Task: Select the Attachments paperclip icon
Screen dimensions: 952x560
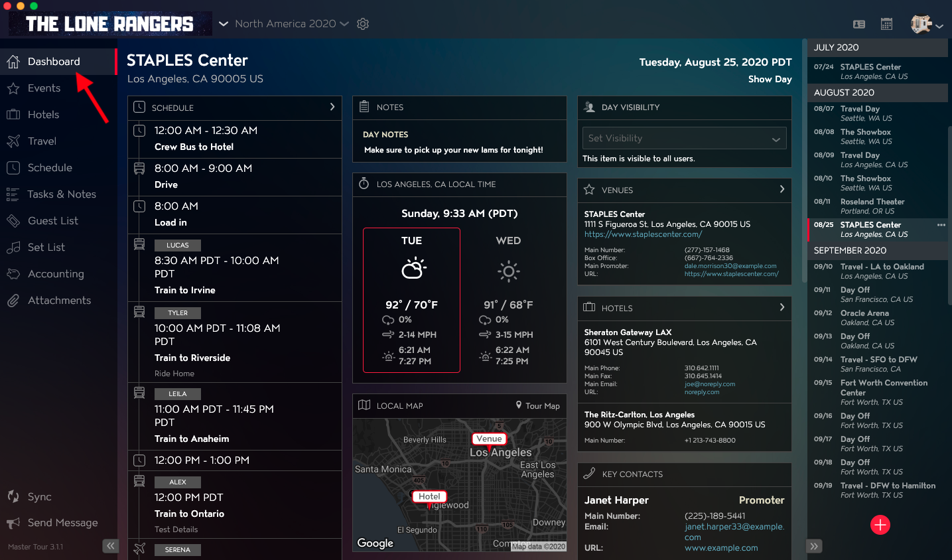Action: tap(13, 301)
